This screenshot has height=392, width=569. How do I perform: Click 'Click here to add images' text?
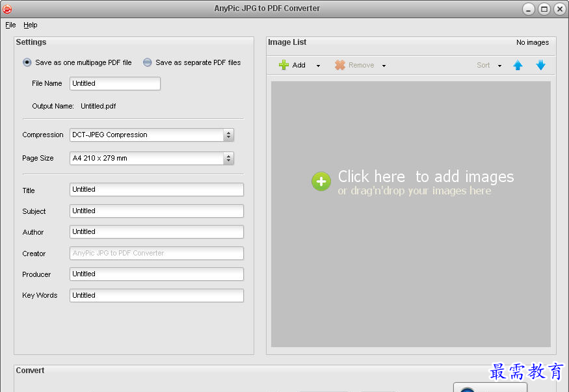pos(426,177)
